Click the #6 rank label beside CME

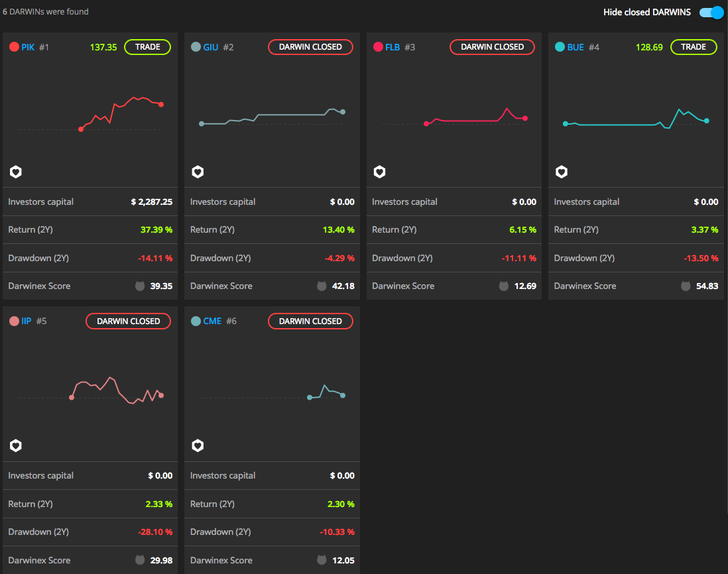(231, 321)
